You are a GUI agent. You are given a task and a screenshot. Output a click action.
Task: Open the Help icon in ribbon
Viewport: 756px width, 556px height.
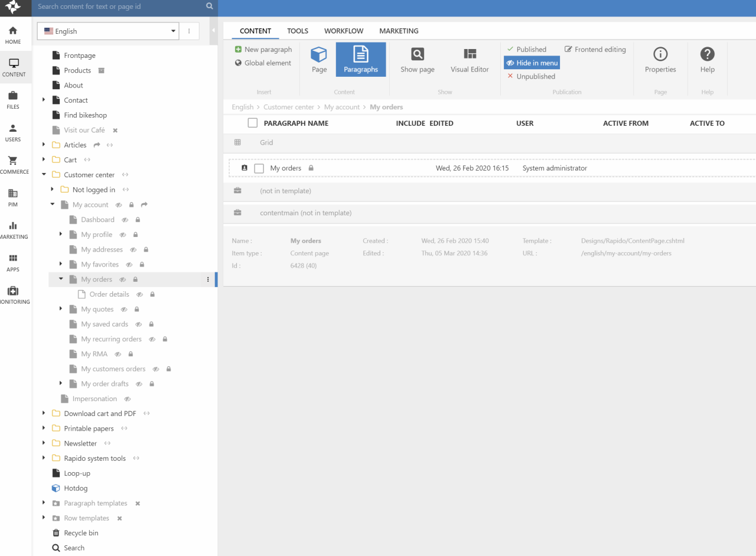click(x=707, y=60)
